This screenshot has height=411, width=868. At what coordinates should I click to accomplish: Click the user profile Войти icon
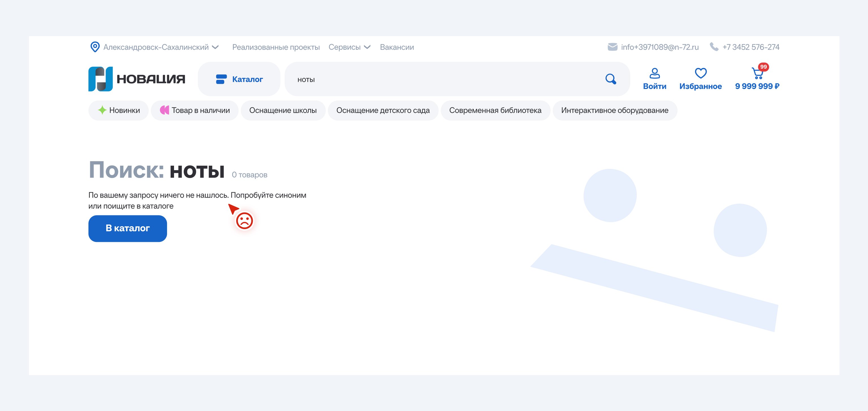pyautogui.click(x=654, y=73)
